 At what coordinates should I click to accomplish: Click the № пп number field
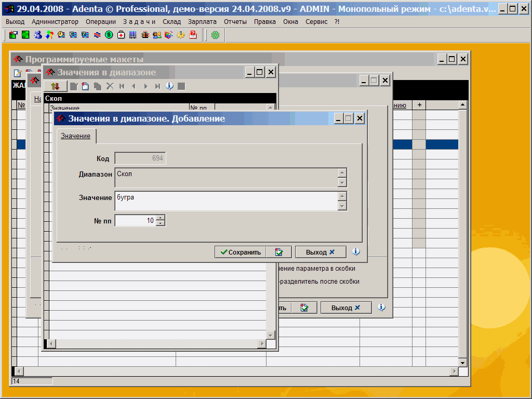[x=135, y=221]
